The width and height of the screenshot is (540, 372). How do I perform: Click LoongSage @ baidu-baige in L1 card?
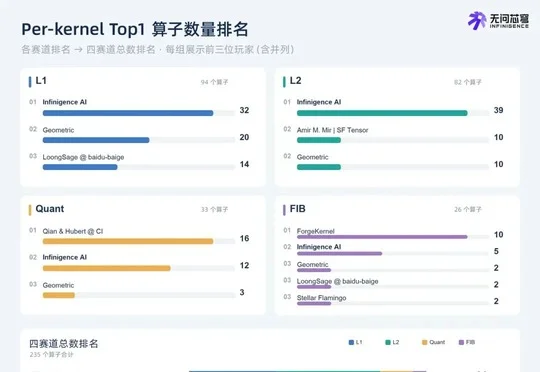tap(83, 157)
